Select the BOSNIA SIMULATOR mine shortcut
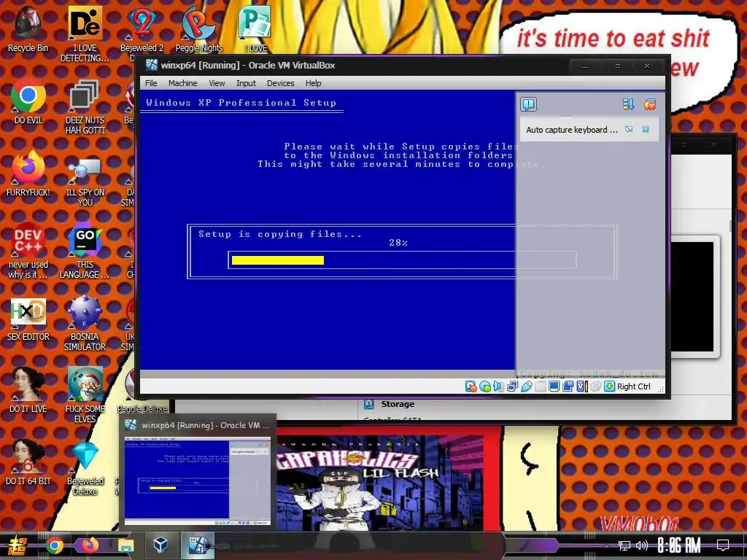 pos(85,323)
